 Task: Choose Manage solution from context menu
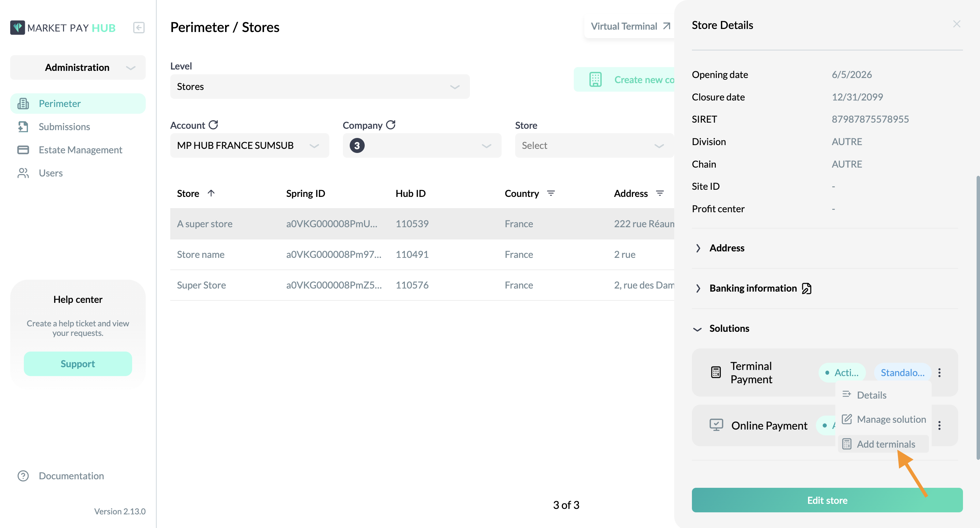(x=883, y=420)
